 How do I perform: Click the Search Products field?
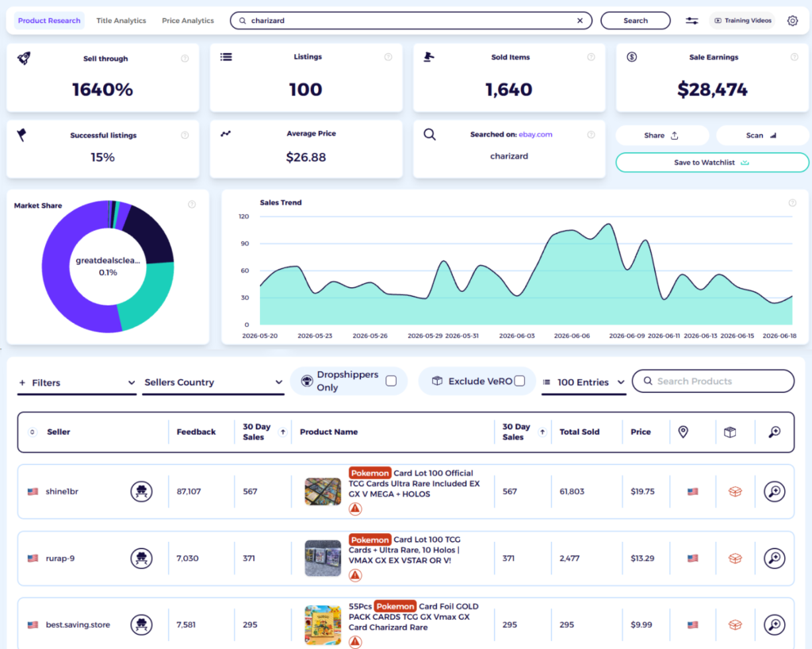[x=713, y=381]
